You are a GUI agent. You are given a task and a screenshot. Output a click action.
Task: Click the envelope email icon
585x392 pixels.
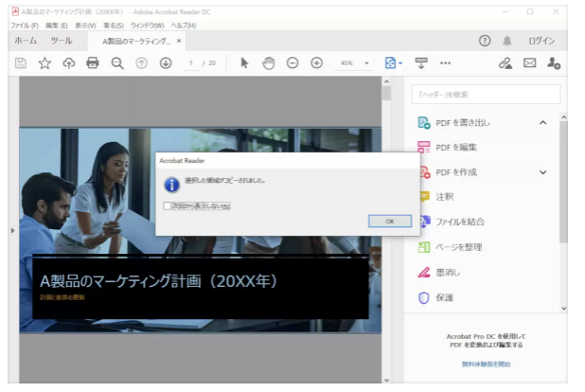(x=529, y=62)
